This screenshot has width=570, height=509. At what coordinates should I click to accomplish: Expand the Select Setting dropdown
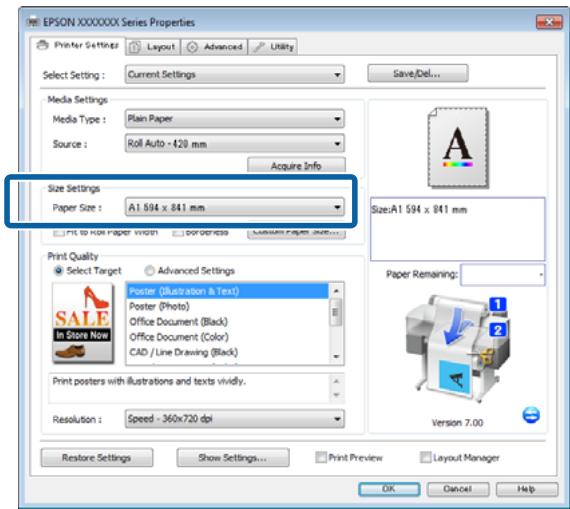pos(235,75)
